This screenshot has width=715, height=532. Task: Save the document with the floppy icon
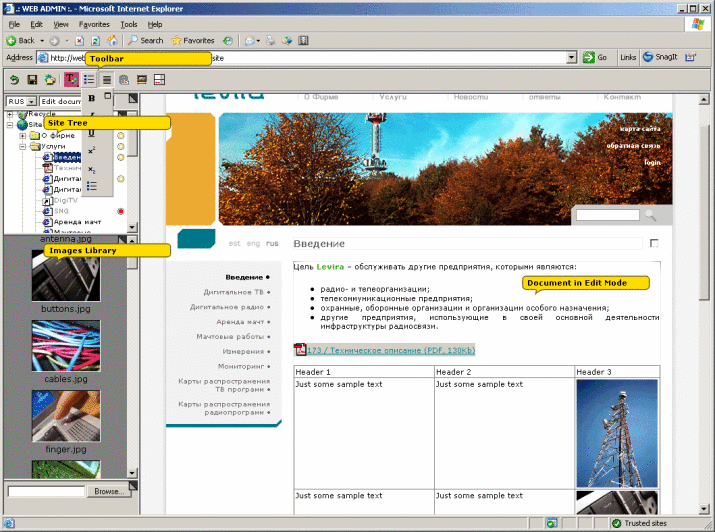pyautogui.click(x=32, y=80)
